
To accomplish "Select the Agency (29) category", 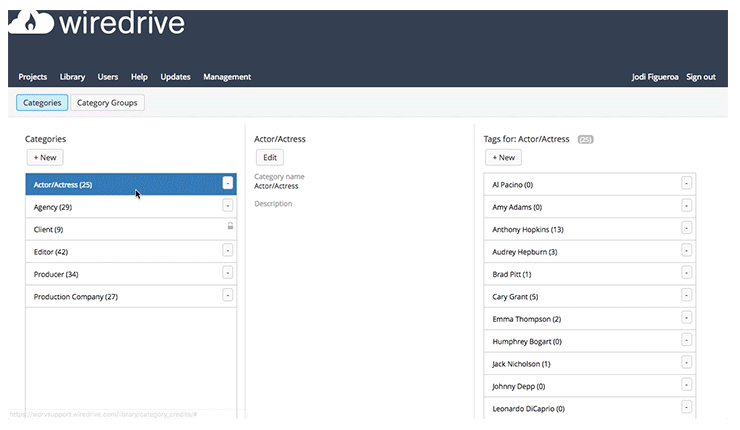I will point(131,207).
